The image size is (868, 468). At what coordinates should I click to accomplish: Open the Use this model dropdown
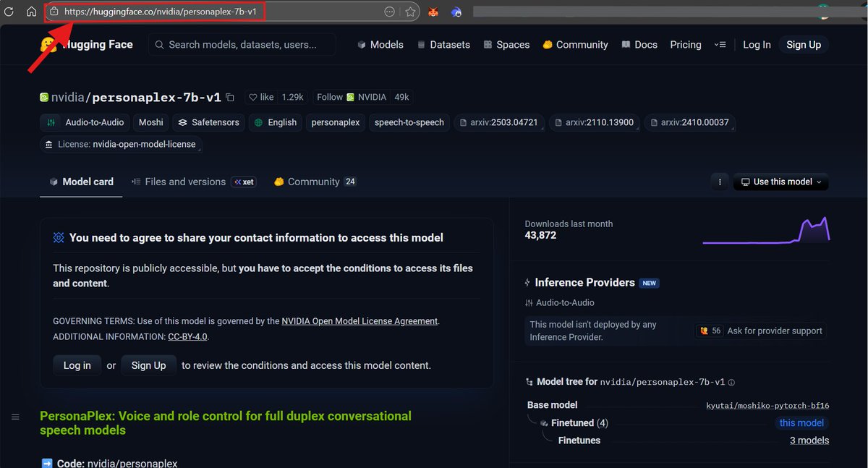click(x=780, y=182)
